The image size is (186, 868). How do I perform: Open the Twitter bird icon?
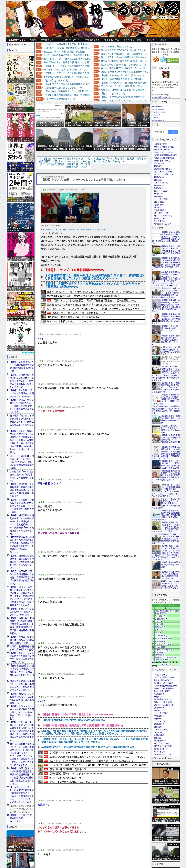point(163,60)
